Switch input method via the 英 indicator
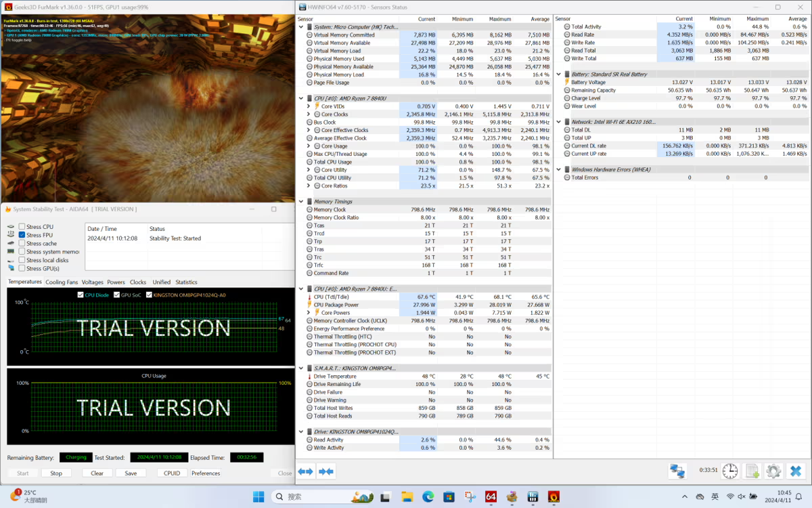 (x=715, y=496)
